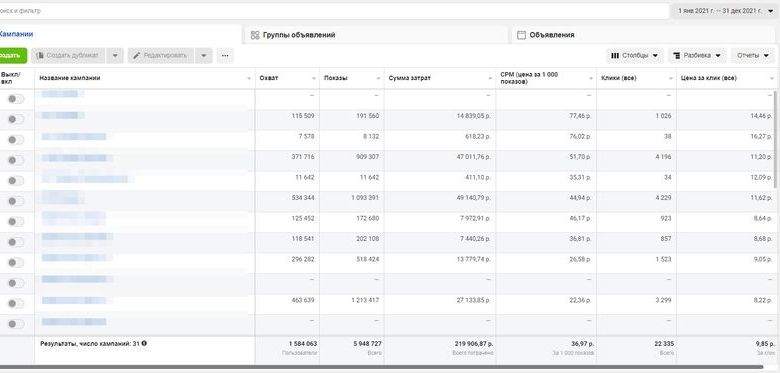
Task: Toggle campaign switch in 47 011,76 р. row
Action: pos(15,160)
